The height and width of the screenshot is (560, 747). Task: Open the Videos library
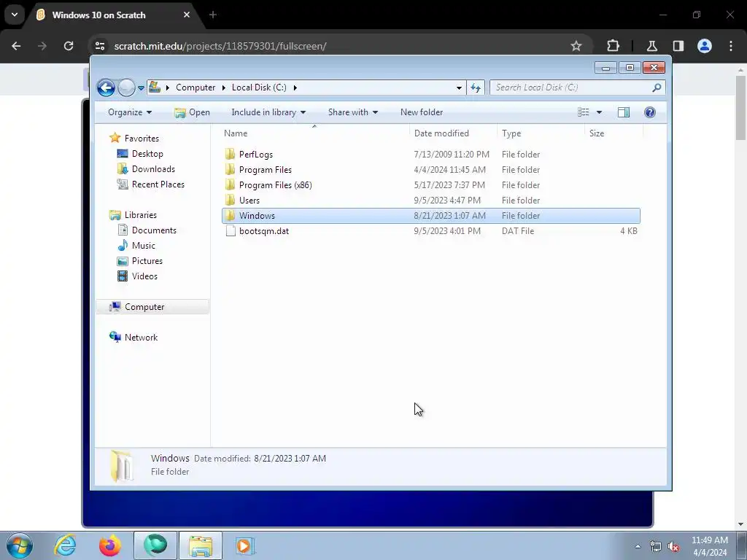point(144,276)
